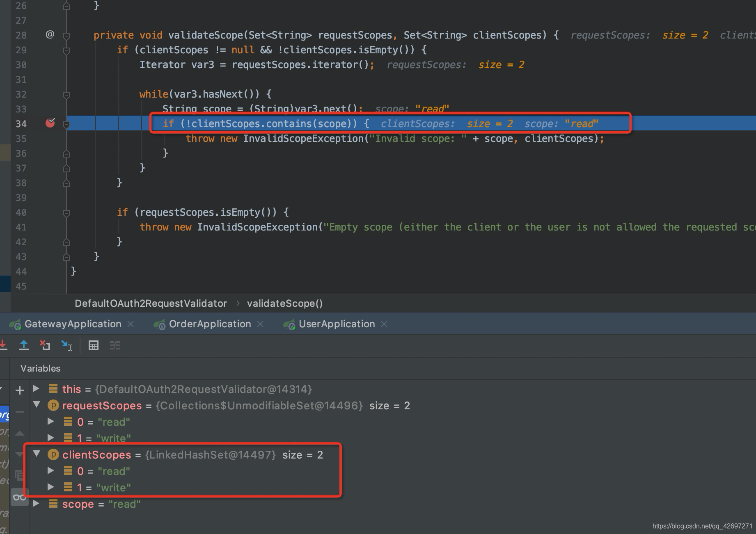Switch to the GatewayApplication tab
This screenshot has height=534, width=756.
(x=73, y=324)
